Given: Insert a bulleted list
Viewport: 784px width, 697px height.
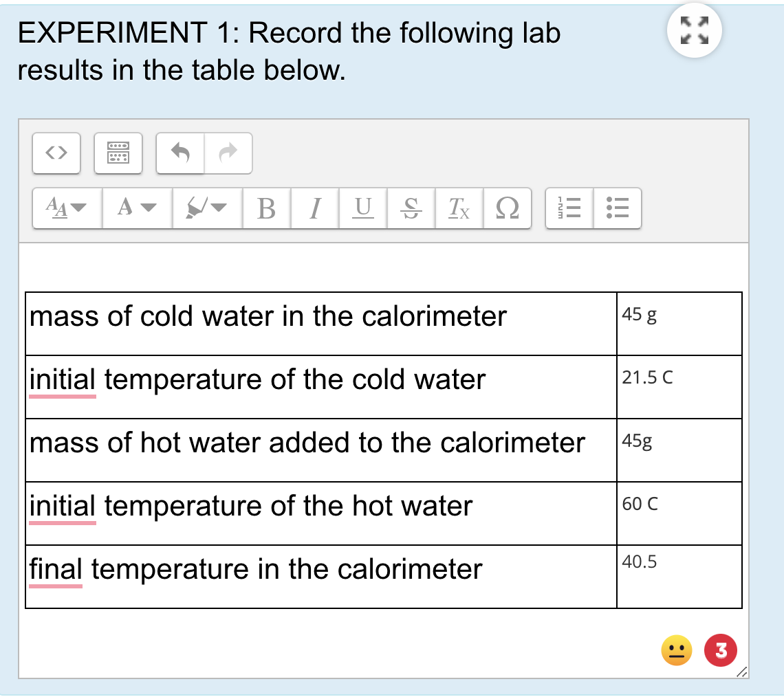Looking at the screenshot, I should tap(618, 208).
